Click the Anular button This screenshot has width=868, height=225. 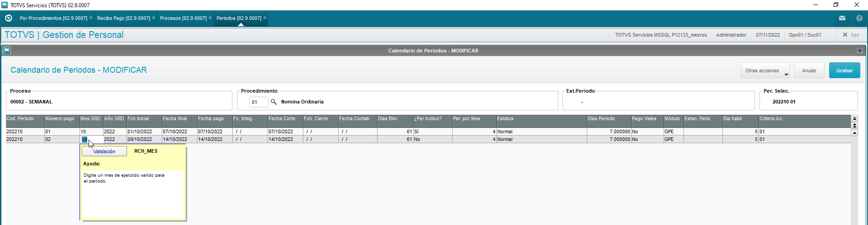809,70
